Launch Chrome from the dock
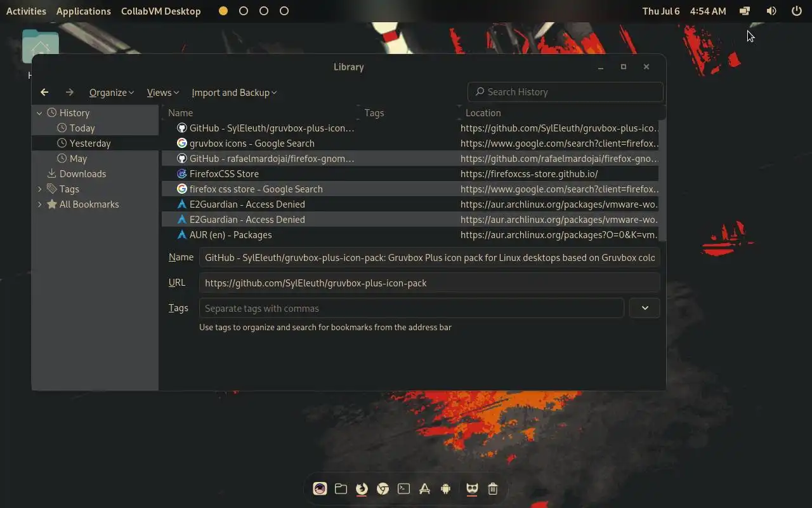The image size is (812, 508). 383,488
